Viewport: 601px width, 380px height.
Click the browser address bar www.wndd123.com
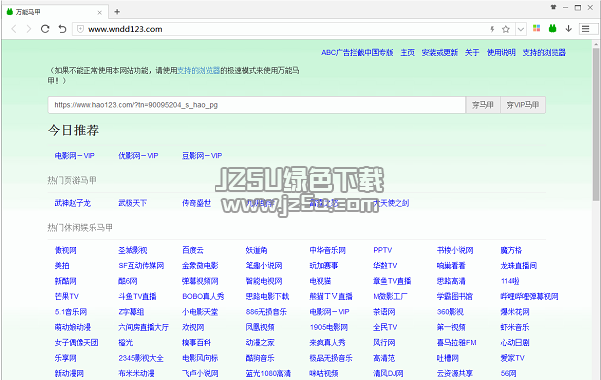coord(284,29)
